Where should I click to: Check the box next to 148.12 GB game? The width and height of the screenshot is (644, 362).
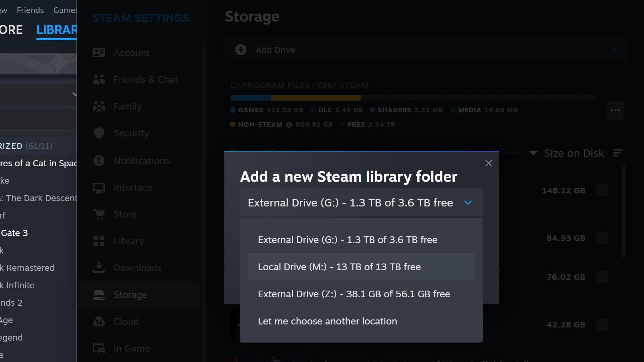(602, 190)
